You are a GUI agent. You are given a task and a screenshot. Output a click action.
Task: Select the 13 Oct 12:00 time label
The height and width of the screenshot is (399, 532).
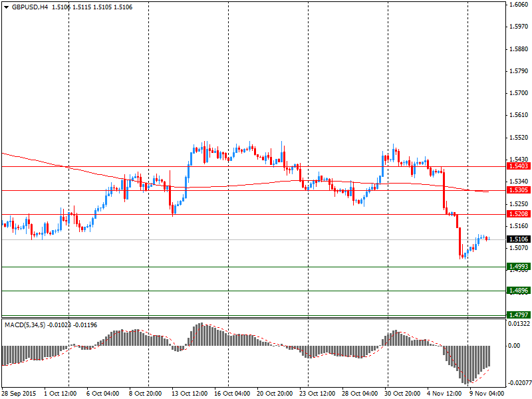(x=190, y=394)
